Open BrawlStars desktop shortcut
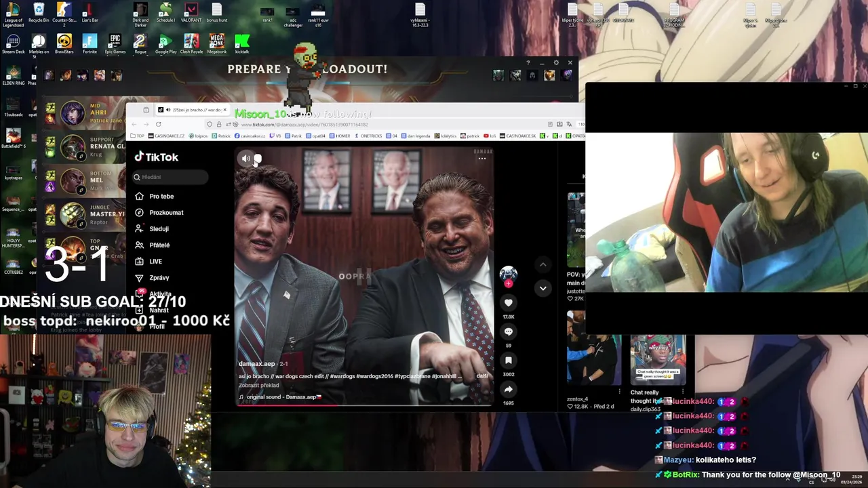Image resolution: width=868 pixels, height=488 pixels. point(64,44)
